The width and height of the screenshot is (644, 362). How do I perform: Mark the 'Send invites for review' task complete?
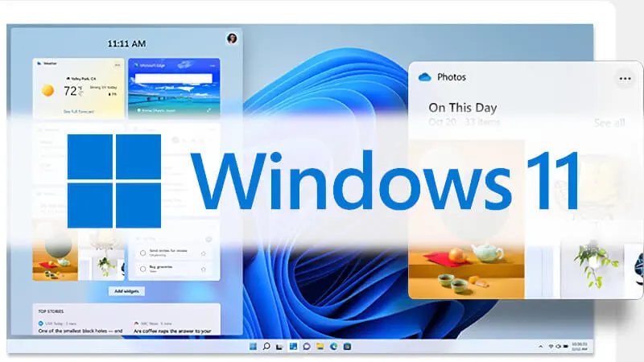point(143,253)
